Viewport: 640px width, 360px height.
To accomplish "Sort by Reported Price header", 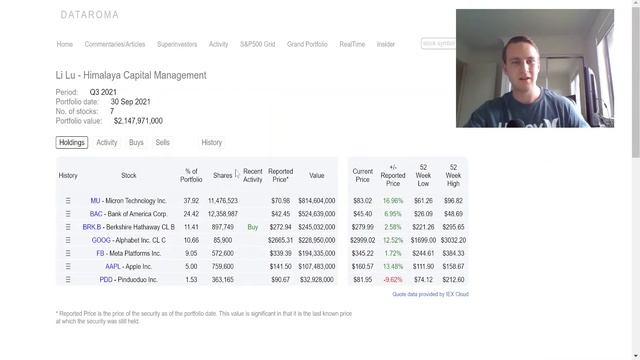I will 280,176.
